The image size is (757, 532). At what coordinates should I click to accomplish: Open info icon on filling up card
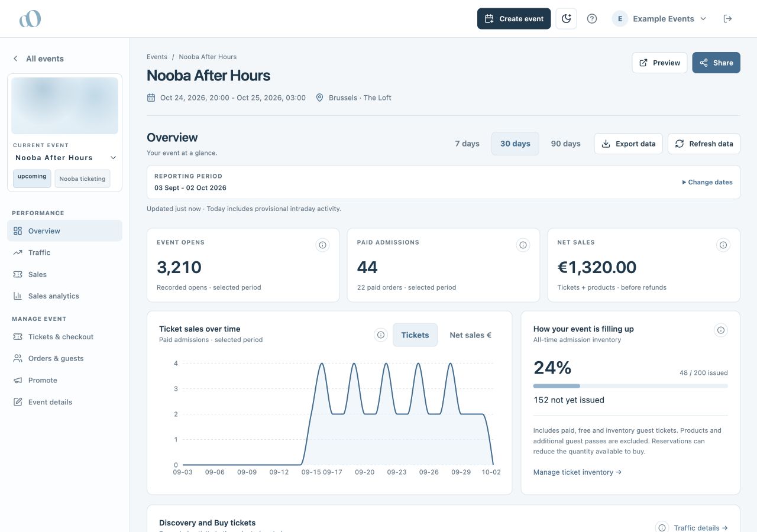pos(720,330)
